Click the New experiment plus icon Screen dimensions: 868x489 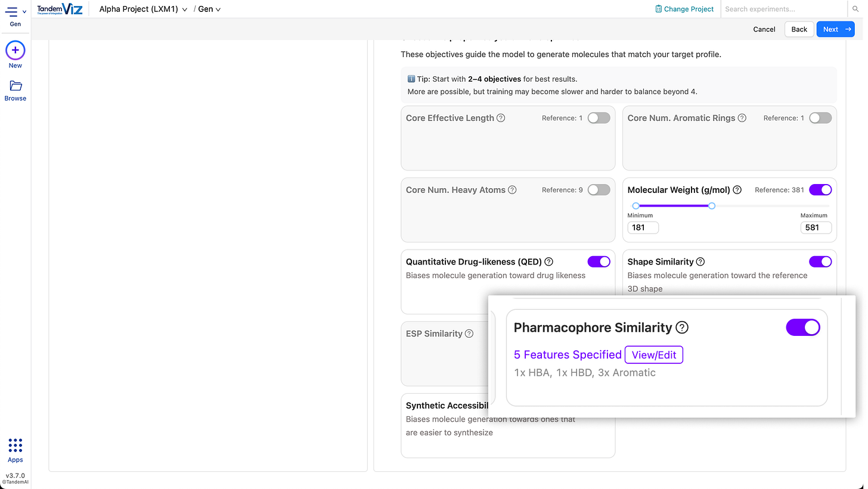click(15, 51)
